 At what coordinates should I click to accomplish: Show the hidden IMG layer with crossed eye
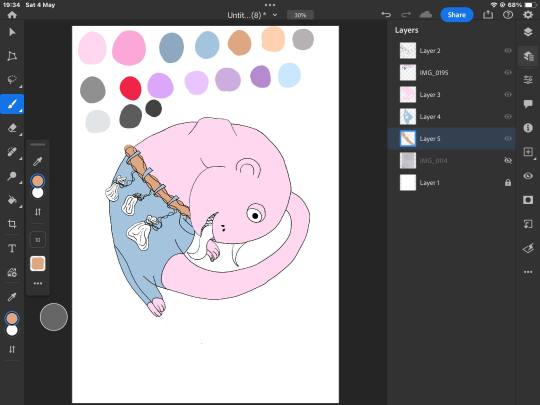click(x=508, y=160)
